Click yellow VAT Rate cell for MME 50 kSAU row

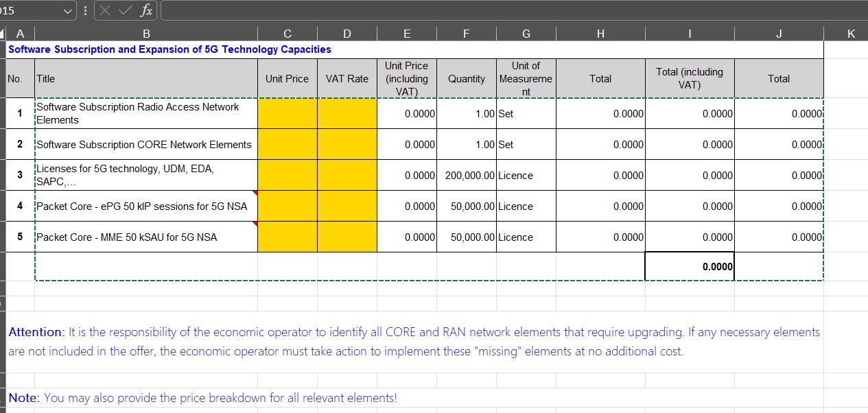pos(347,237)
